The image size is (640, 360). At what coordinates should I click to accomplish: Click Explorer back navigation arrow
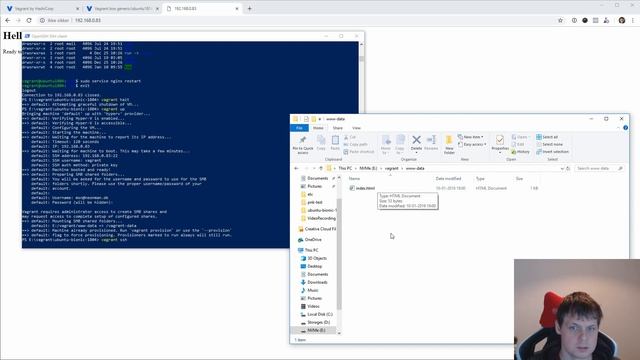tap(297, 169)
